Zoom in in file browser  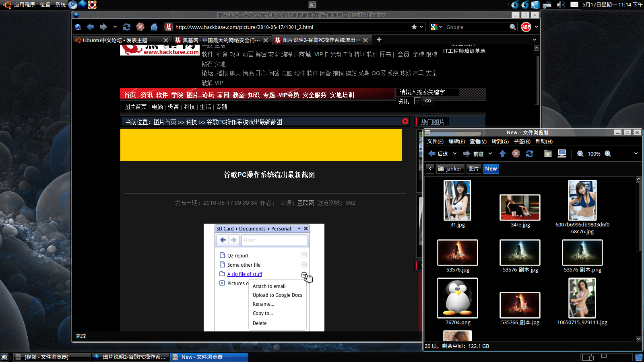pos(608,154)
